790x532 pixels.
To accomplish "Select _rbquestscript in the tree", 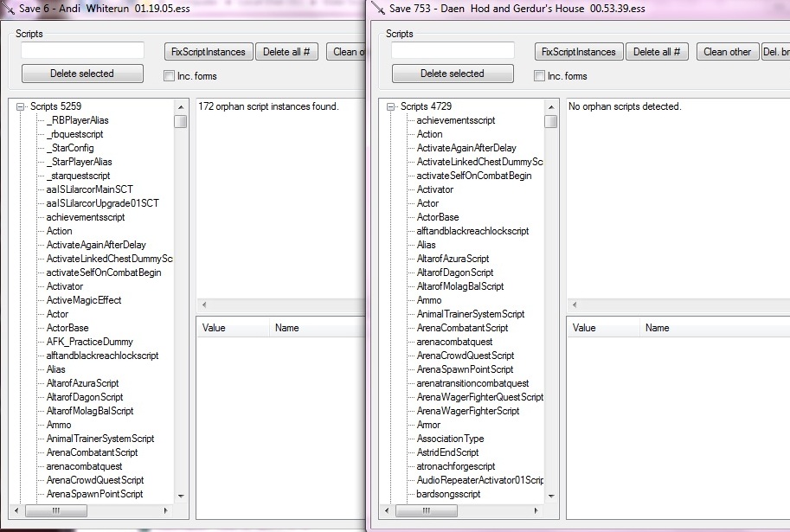I will click(74, 134).
